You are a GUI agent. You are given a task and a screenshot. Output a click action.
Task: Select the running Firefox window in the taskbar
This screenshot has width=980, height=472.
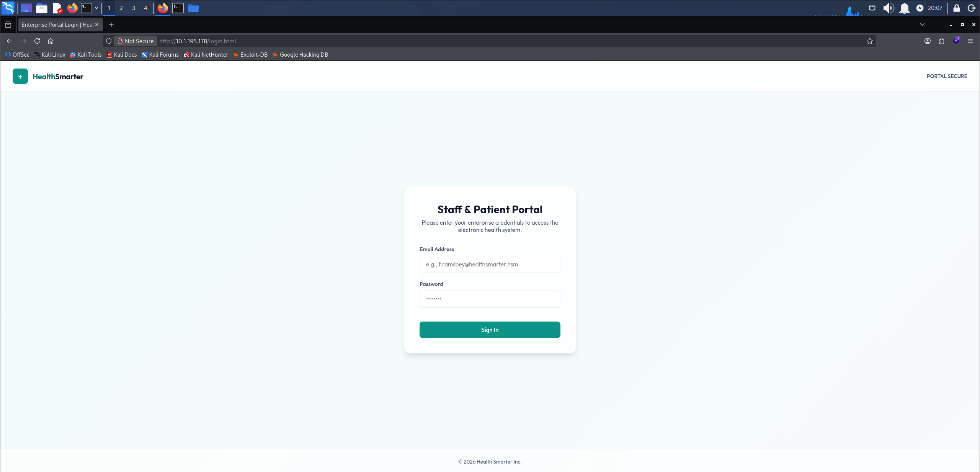click(163, 8)
